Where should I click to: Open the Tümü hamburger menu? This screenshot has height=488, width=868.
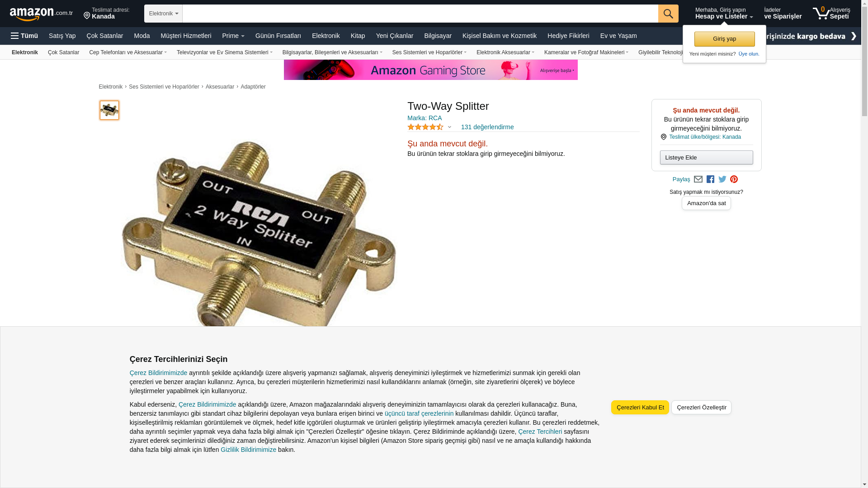(x=24, y=36)
